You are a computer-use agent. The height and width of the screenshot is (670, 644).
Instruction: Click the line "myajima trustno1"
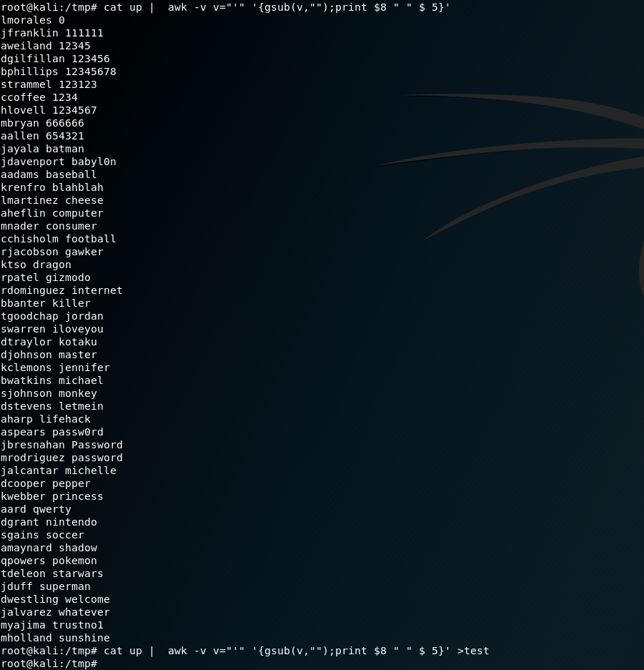[52, 625]
